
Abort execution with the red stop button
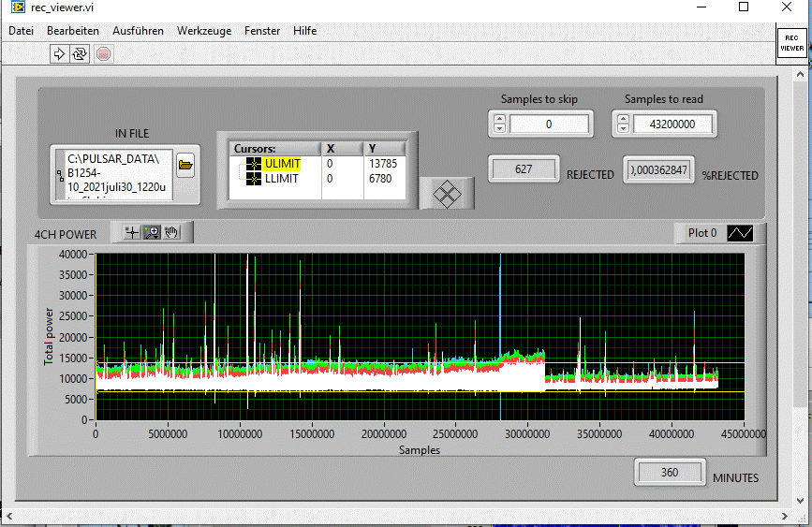(x=104, y=54)
